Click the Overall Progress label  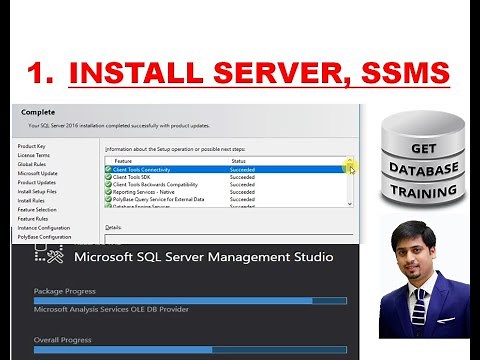click(62, 340)
